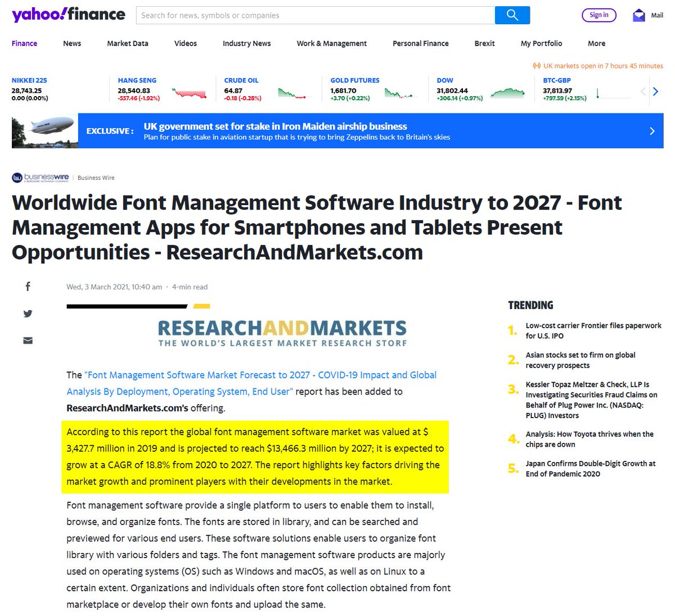The image size is (675, 616).
Task: Go to the Videos section
Action: point(186,43)
